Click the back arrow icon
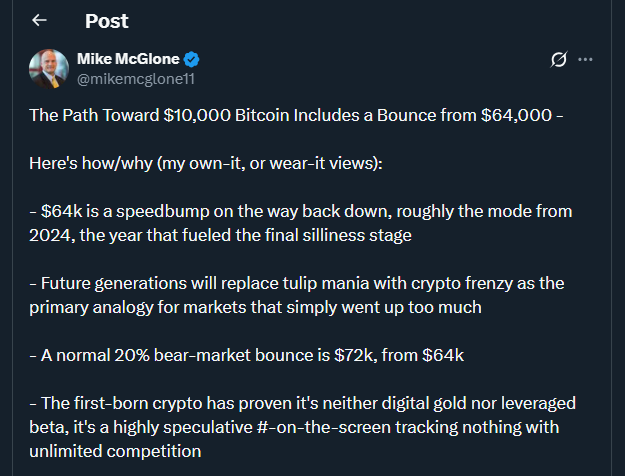The height and width of the screenshot is (476, 625). [39, 21]
